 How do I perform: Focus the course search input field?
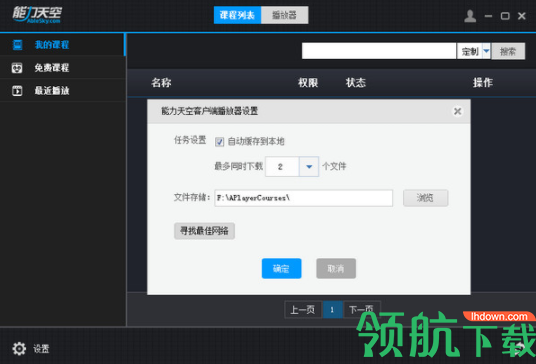click(x=379, y=51)
